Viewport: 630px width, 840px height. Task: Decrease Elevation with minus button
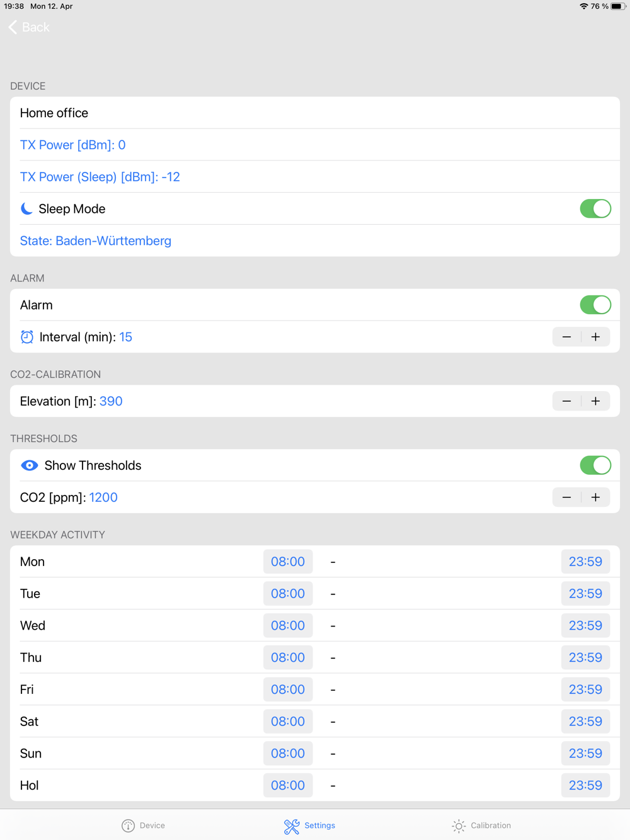(x=567, y=401)
